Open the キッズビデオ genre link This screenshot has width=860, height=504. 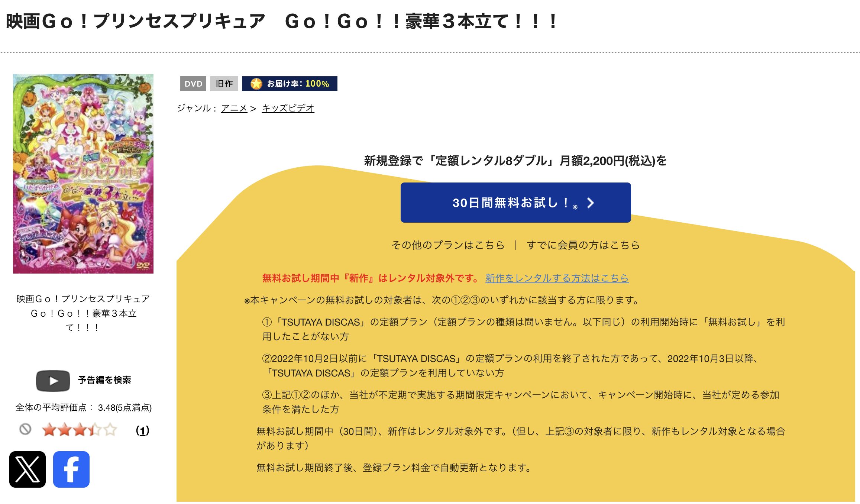288,108
